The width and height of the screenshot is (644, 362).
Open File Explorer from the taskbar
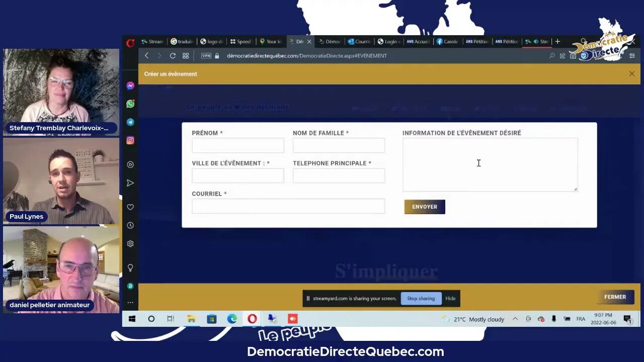coord(191,319)
